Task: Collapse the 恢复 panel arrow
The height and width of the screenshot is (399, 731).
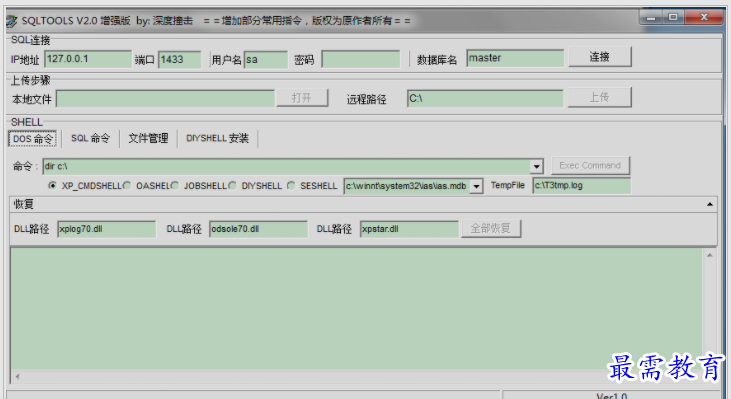Action: pos(710,204)
